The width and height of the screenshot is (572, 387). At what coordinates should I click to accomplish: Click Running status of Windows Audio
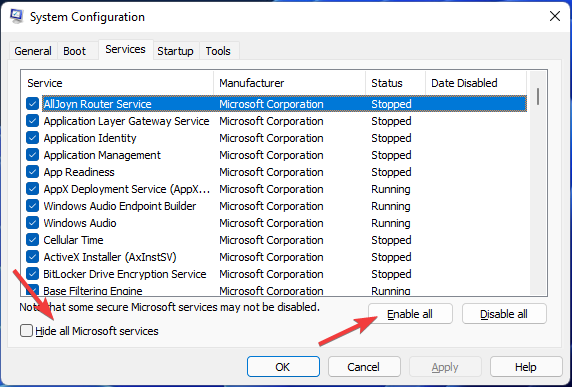click(x=391, y=223)
